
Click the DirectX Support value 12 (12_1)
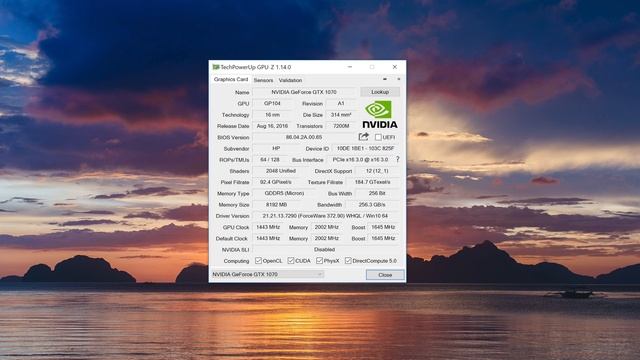pyautogui.click(x=377, y=171)
